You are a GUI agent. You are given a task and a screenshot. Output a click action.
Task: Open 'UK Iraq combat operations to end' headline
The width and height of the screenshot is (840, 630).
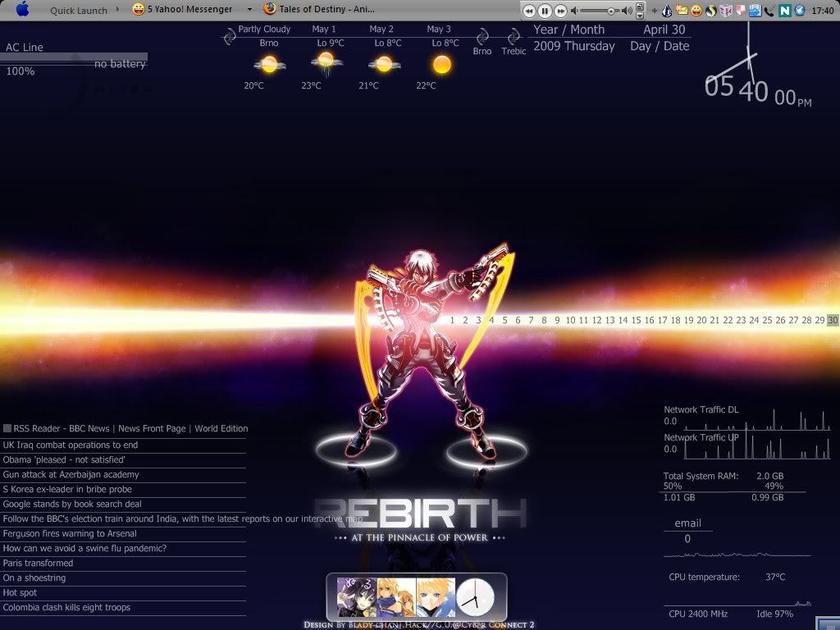click(71, 445)
